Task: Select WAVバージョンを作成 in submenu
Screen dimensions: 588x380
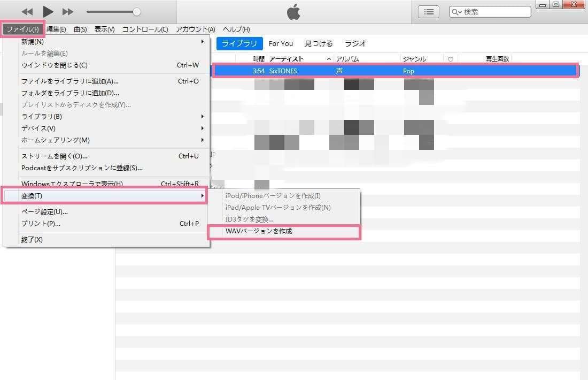Action: [284, 231]
